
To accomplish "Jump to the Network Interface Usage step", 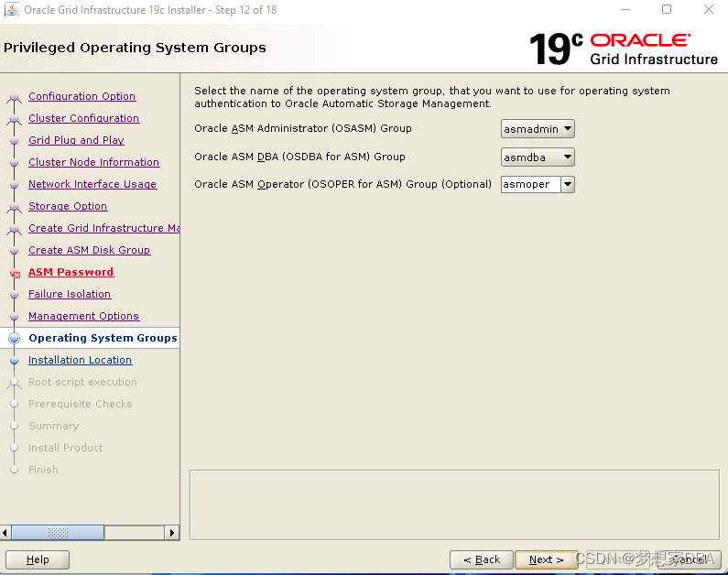I will pyautogui.click(x=92, y=184).
